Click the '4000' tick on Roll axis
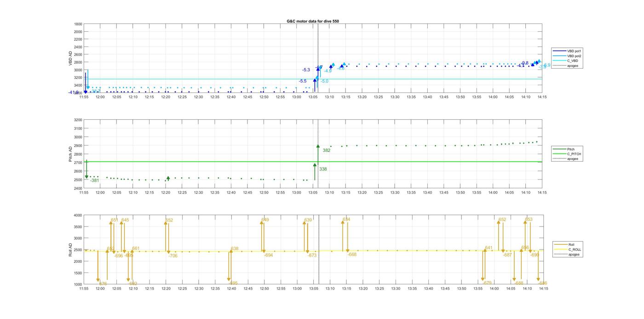This screenshot has width=644, height=319. coord(78,215)
